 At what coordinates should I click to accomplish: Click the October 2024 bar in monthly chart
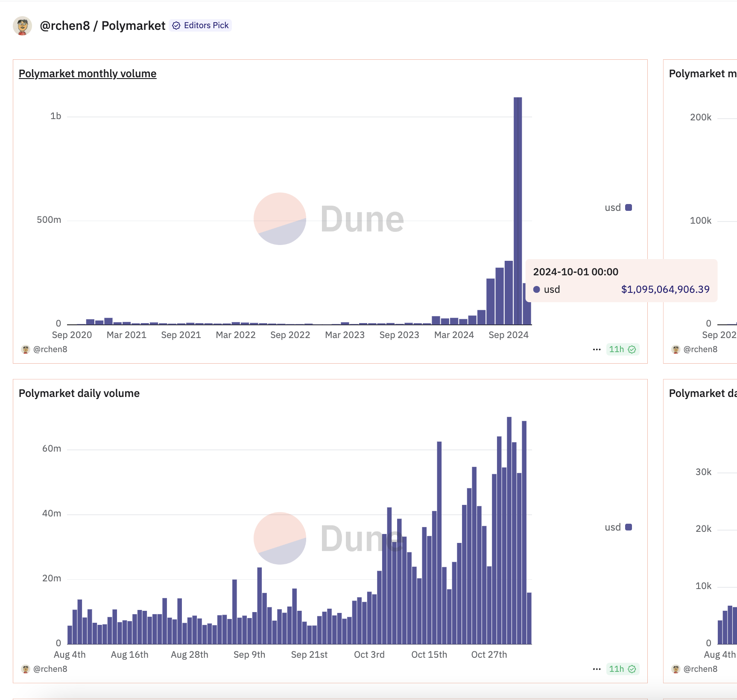tap(518, 211)
